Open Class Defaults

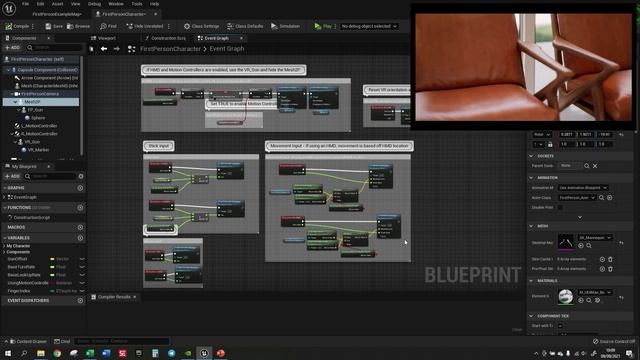[x=245, y=26]
